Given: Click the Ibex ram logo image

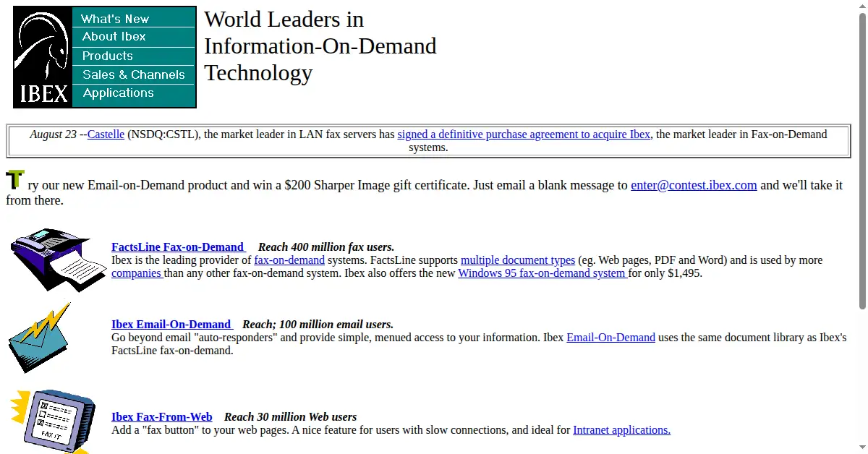Looking at the screenshot, I should (43, 58).
